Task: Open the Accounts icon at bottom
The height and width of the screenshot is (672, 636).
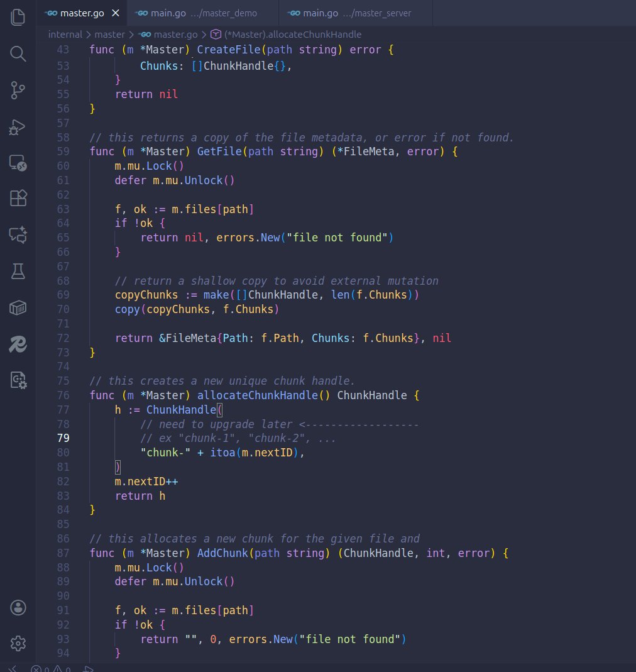Action: point(18,607)
